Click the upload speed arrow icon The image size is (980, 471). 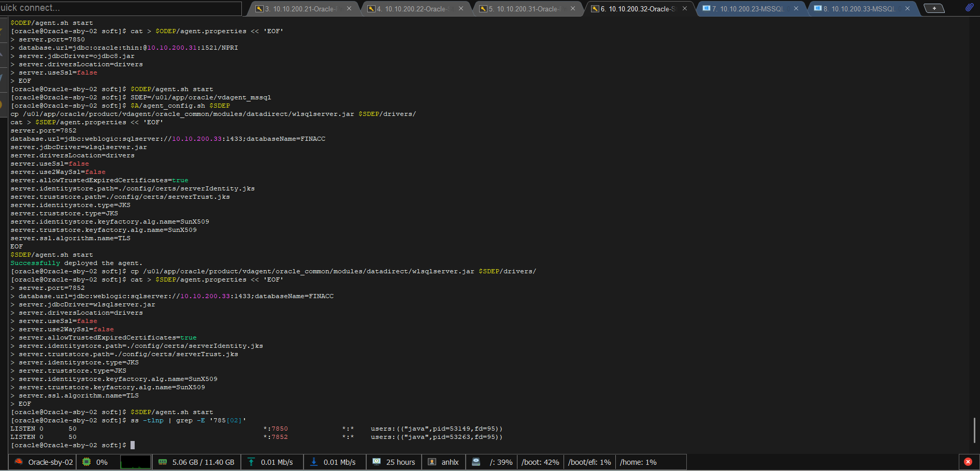[251, 462]
